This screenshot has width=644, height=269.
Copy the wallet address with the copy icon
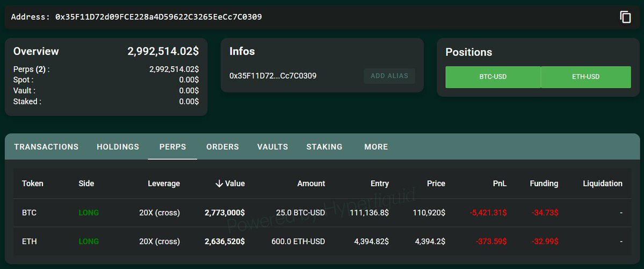pyautogui.click(x=625, y=17)
